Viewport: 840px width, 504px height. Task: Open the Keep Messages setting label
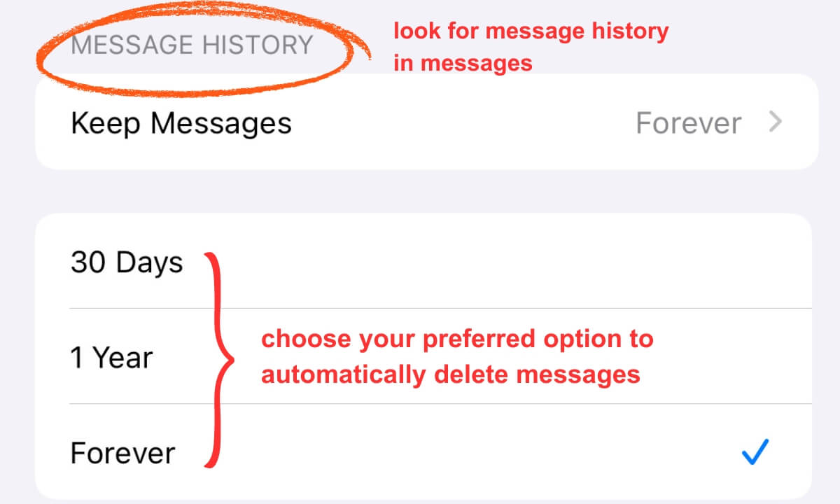click(181, 124)
